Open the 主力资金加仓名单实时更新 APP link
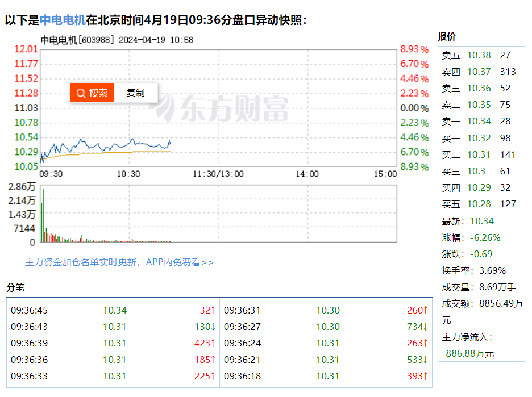The image size is (532, 397). (x=119, y=262)
